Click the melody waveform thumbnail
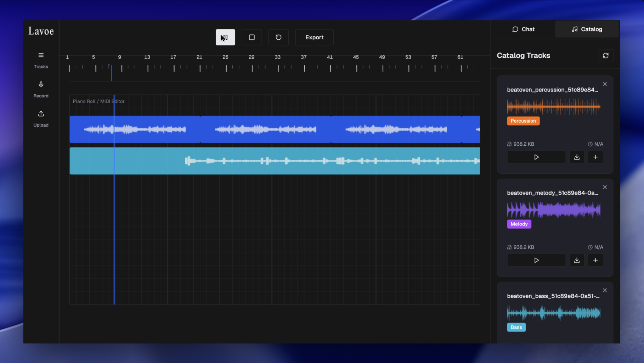The image size is (644, 363). pyautogui.click(x=554, y=210)
